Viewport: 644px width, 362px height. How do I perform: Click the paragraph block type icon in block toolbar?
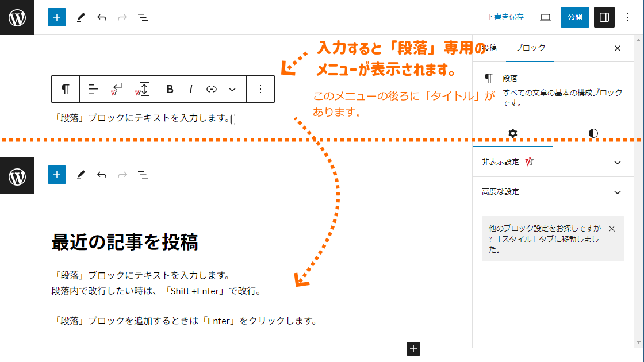pos(66,89)
